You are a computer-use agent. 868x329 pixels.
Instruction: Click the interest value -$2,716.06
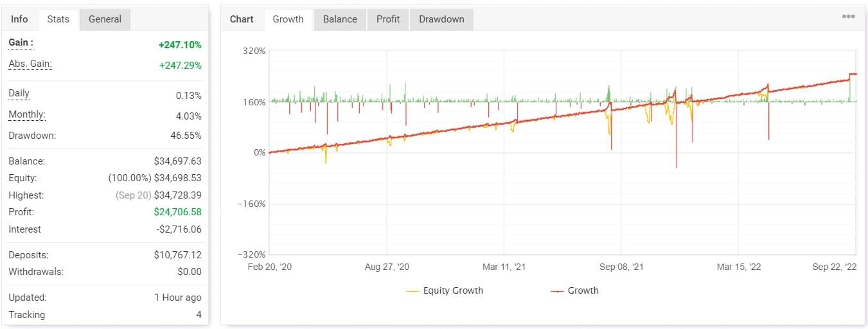tap(179, 229)
